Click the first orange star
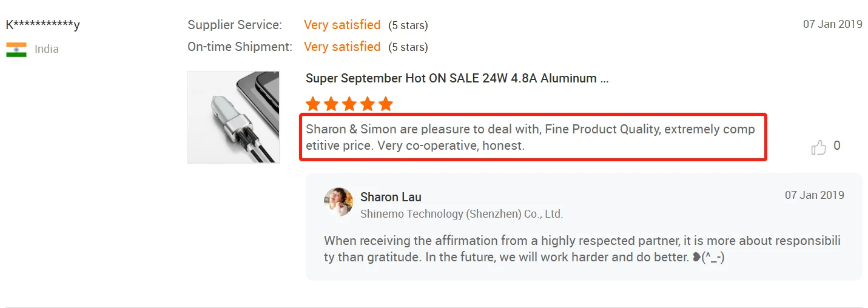Viewport: 868px width, 308px height. point(313,104)
